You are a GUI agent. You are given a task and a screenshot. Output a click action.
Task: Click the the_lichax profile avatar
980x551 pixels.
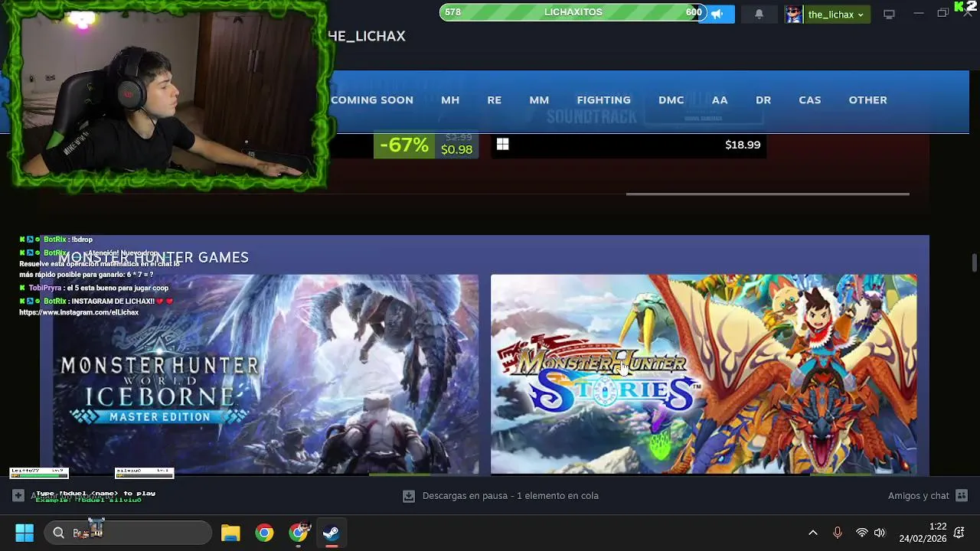(793, 14)
